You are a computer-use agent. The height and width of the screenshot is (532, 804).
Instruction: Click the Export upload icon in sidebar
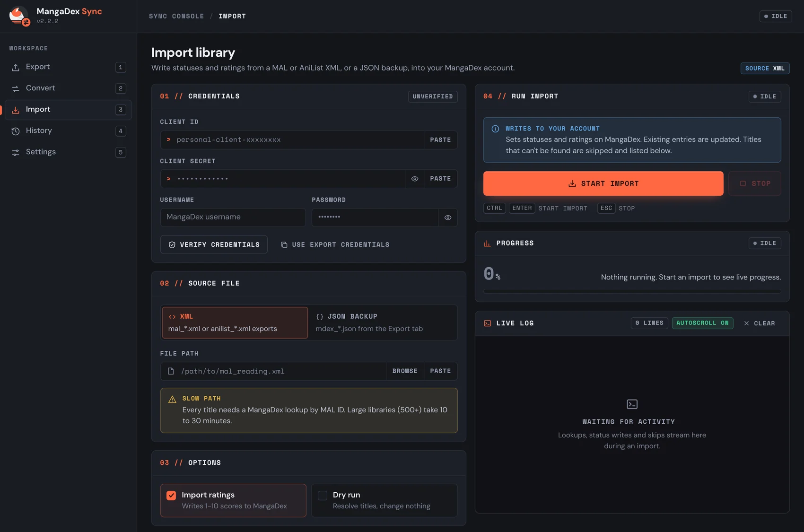click(16, 67)
